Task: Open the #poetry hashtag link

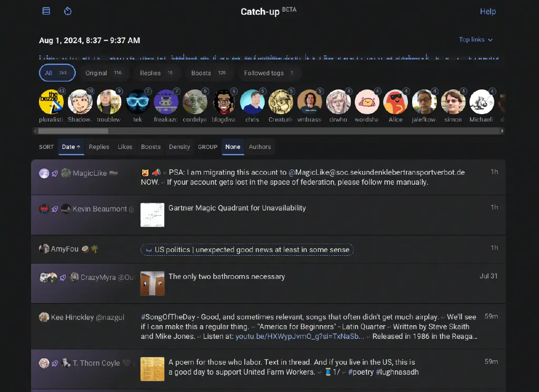Action: pyautogui.click(x=361, y=372)
